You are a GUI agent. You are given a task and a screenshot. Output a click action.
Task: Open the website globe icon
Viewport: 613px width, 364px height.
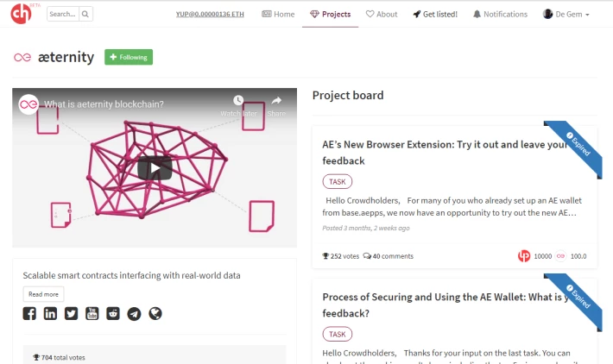(155, 313)
